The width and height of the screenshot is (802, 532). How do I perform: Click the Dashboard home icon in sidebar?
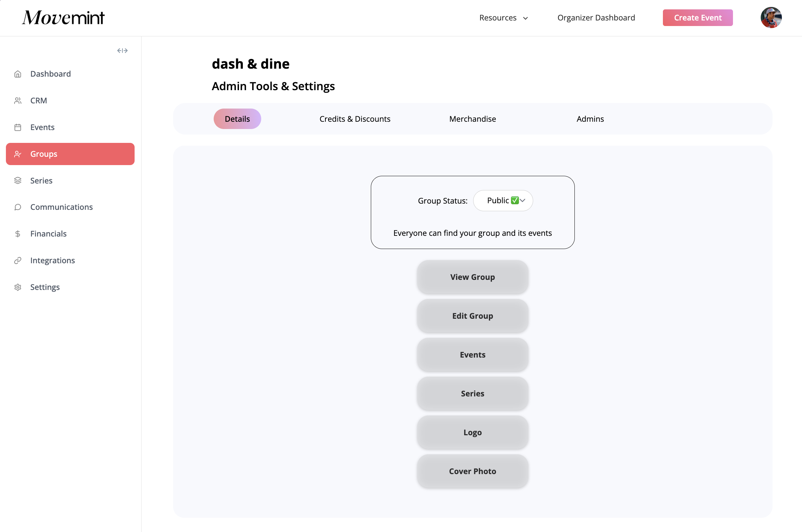coord(18,74)
